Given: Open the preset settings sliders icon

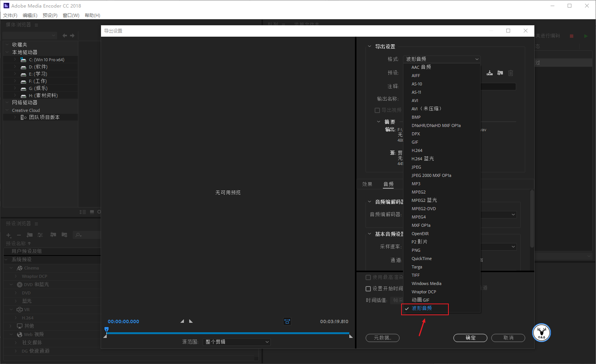Looking at the screenshot, I should tap(40, 235).
